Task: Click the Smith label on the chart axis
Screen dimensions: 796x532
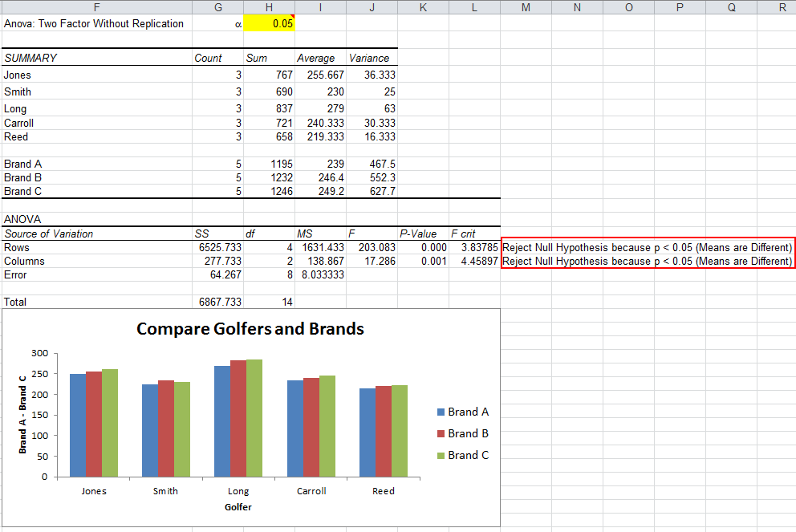Action: 166,491
